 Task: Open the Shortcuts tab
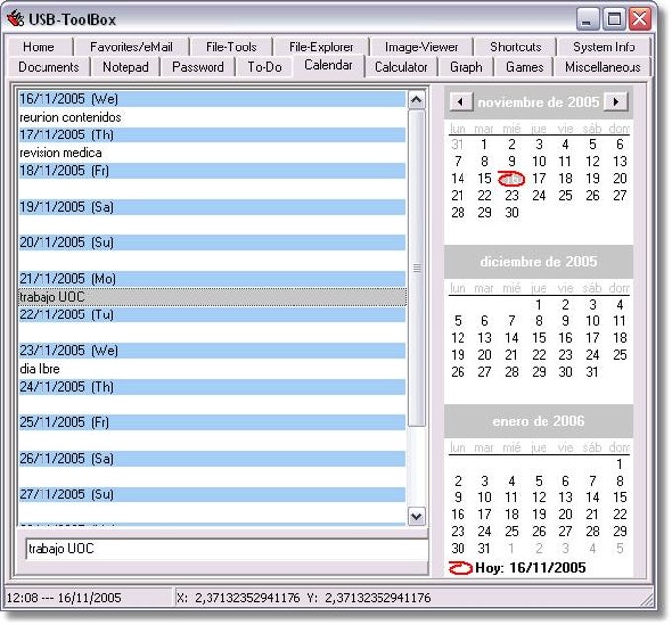[516, 46]
